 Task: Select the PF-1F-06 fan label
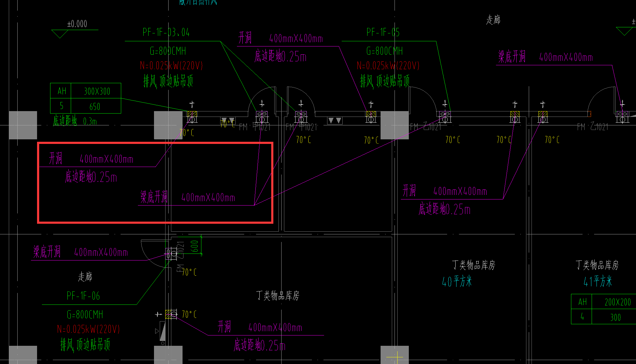pos(83,296)
